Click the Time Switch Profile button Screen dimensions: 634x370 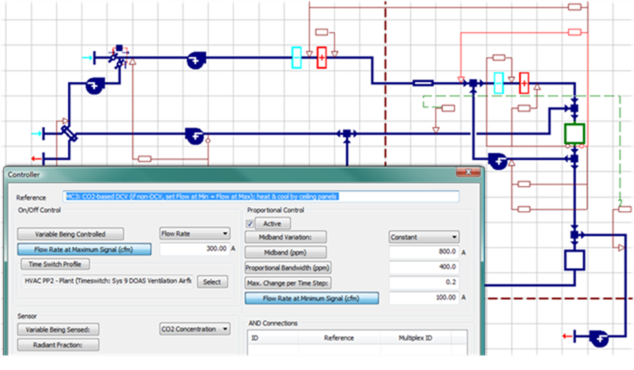point(55,264)
